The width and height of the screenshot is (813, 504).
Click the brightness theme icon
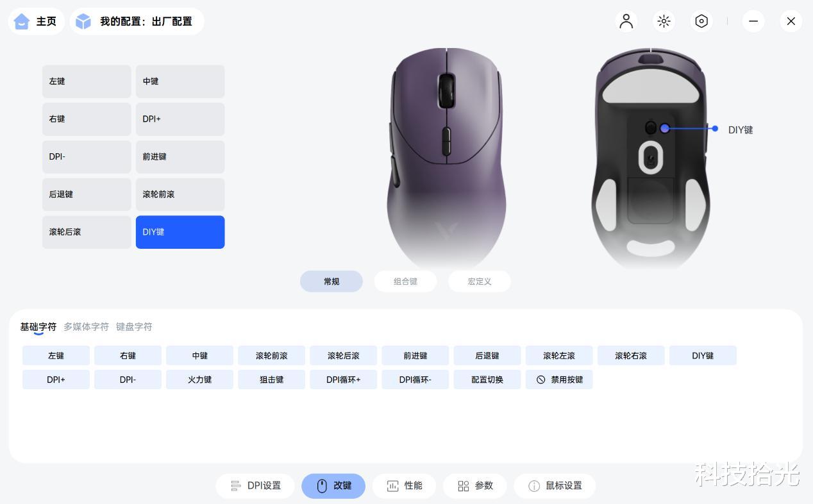click(x=664, y=21)
